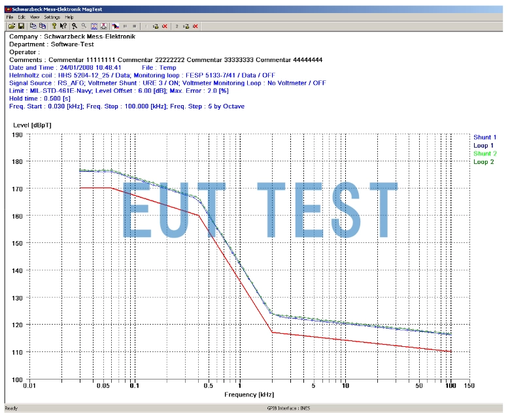Click the Level [dBpT] axis label
The image size is (510, 420).
(x=32, y=125)
